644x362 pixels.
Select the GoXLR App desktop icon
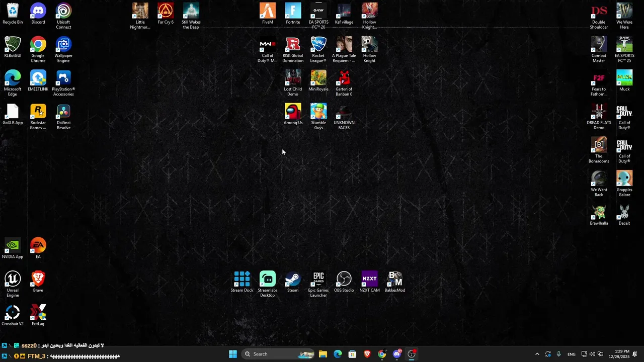13,115
